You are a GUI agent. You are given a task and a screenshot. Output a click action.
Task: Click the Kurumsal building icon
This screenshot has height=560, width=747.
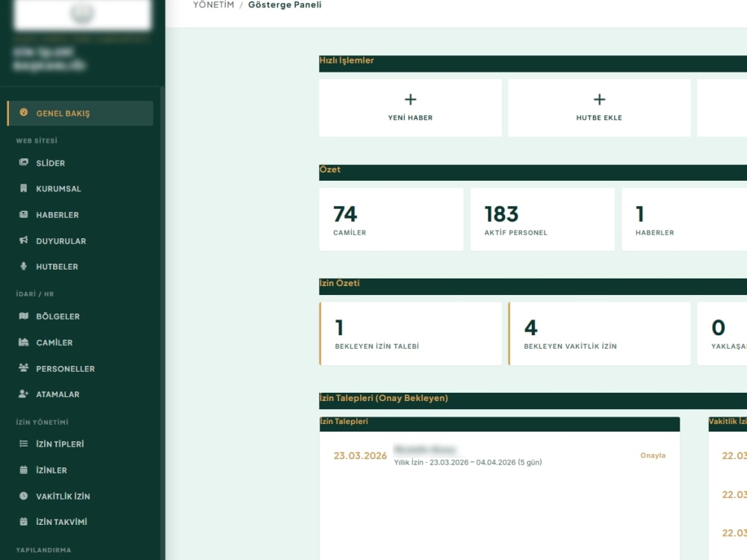pos(23,188)
